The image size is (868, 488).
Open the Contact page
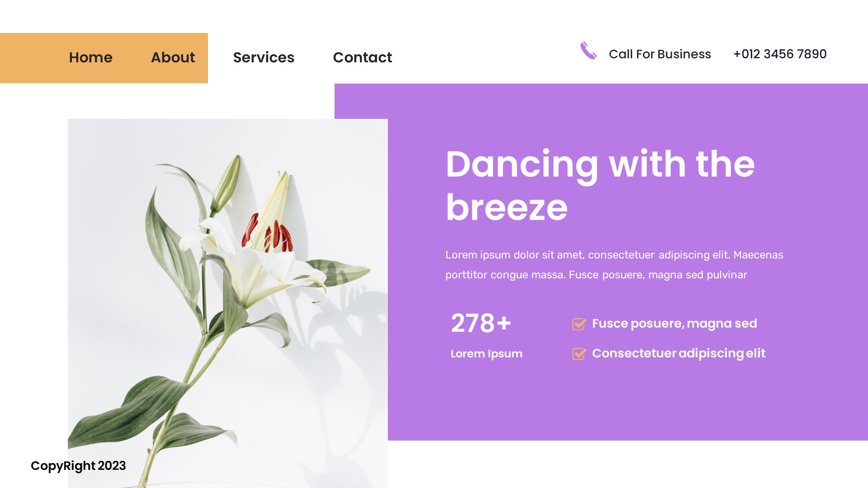click(x=362, y=58)
